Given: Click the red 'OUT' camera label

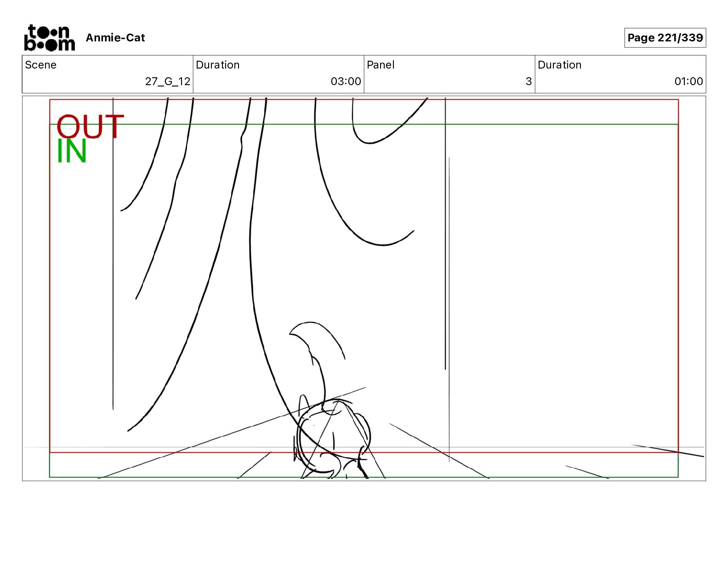Looking at the screenshot, I should coord(90,126).
